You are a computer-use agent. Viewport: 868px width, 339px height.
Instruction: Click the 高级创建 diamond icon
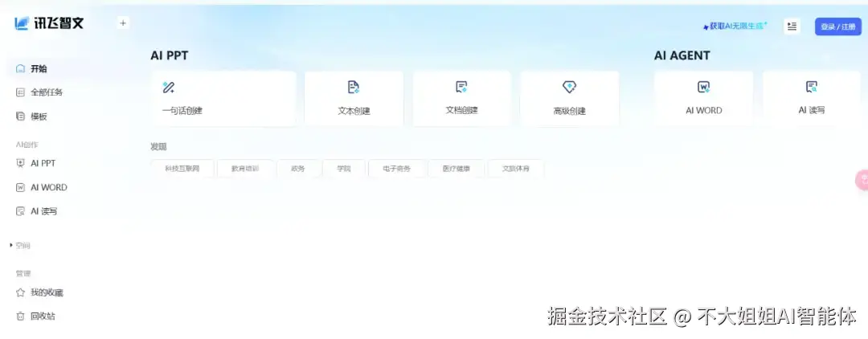point(570,87)
